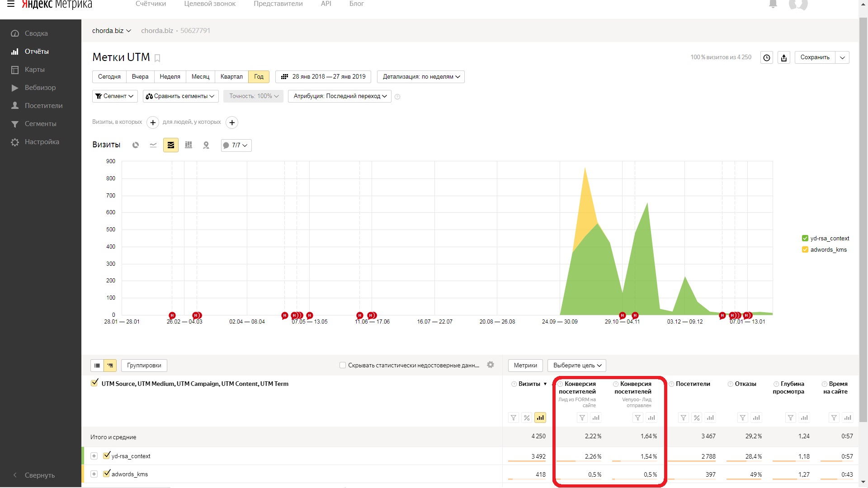
Task: Open the Выберите цель dropdown
Action: click(x=577, y=365)
